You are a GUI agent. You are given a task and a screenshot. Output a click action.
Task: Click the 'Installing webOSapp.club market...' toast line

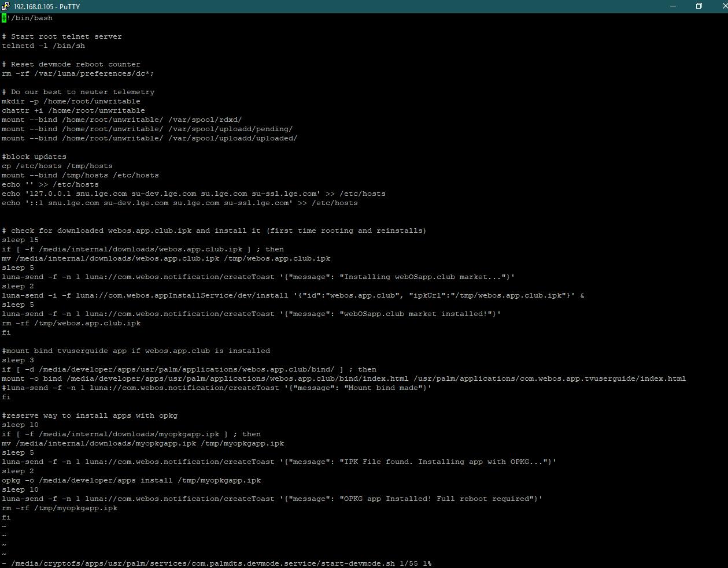[x=258, y=277]
